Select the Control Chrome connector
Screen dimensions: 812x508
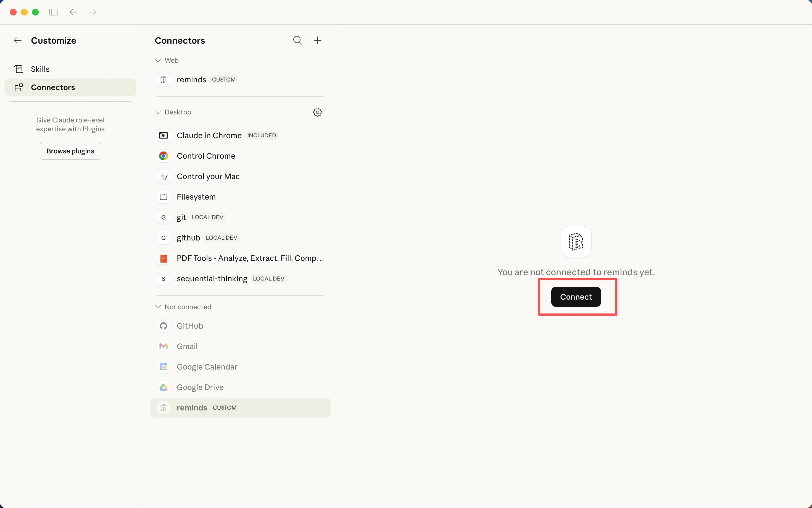pyautogui.click(x=206, y=156)
